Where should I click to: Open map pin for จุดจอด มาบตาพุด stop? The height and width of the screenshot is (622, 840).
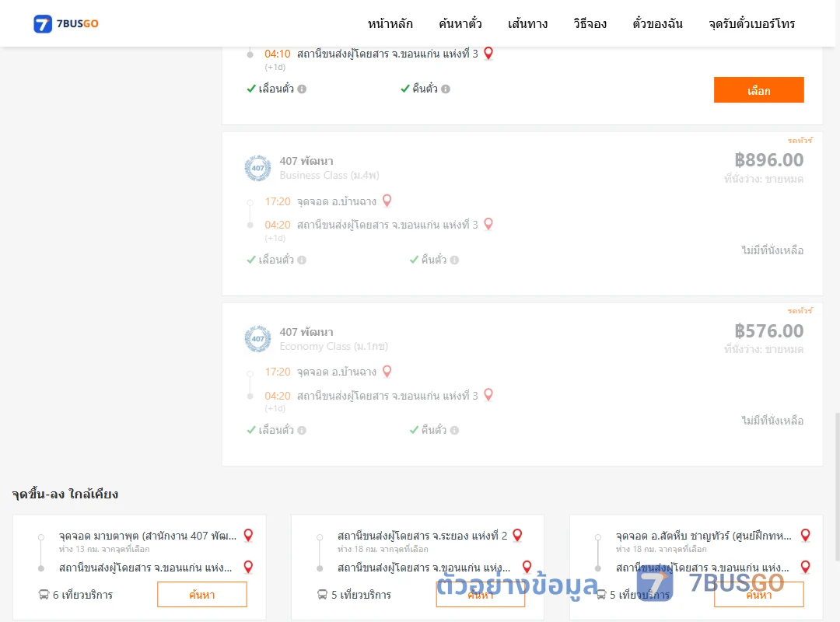pos(249,535)
